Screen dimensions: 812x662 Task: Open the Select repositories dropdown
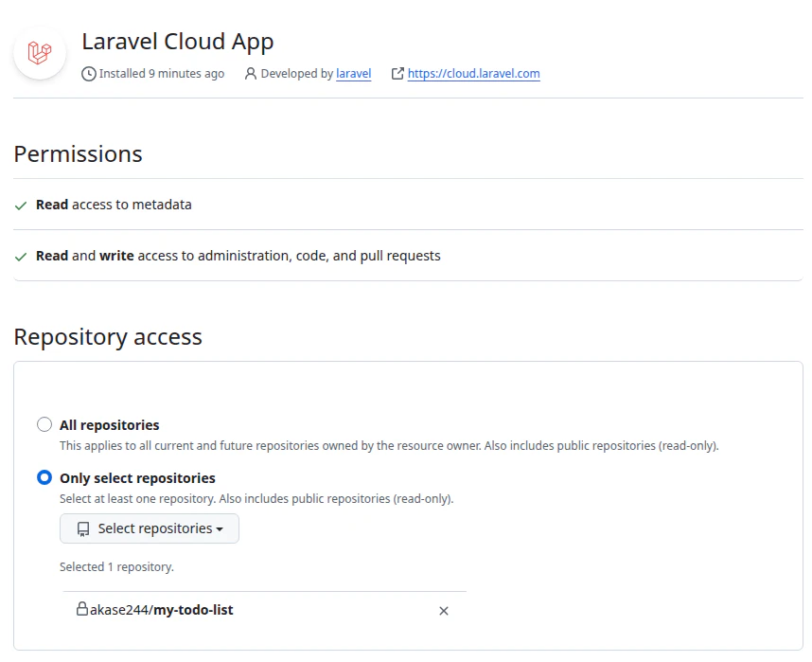pos(150,528)
